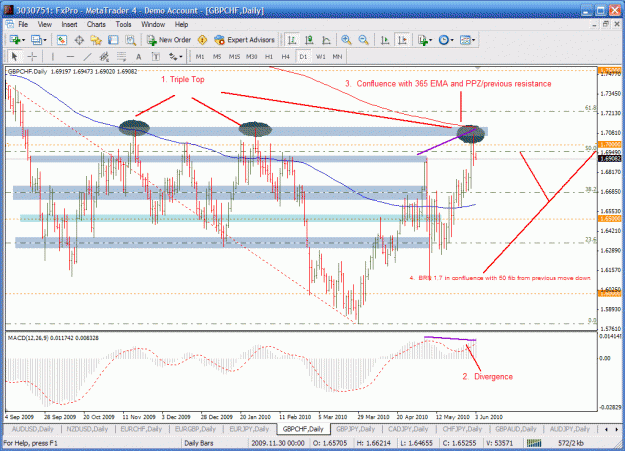Screen dimensions: 625x451
Task: Toggle the Expert Advisors button
Action: 244,40
